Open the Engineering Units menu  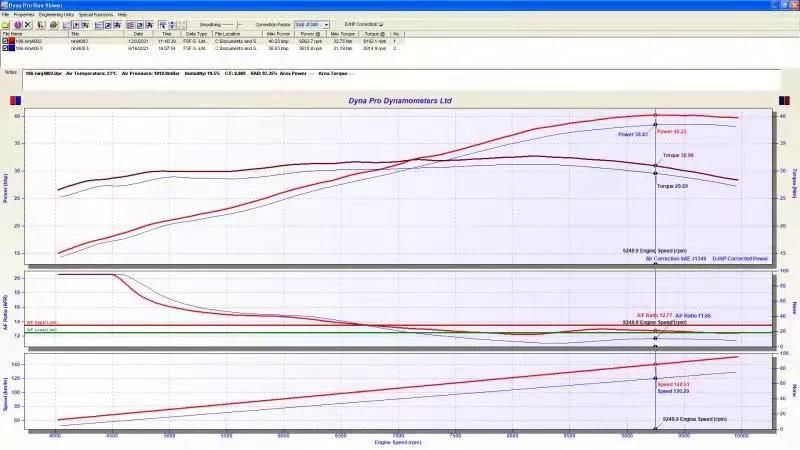click(56, 15)
